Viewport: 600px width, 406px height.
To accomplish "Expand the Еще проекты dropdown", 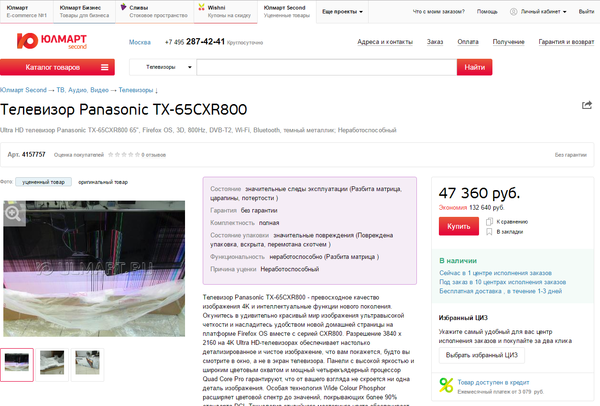I will tap(342, 11).
